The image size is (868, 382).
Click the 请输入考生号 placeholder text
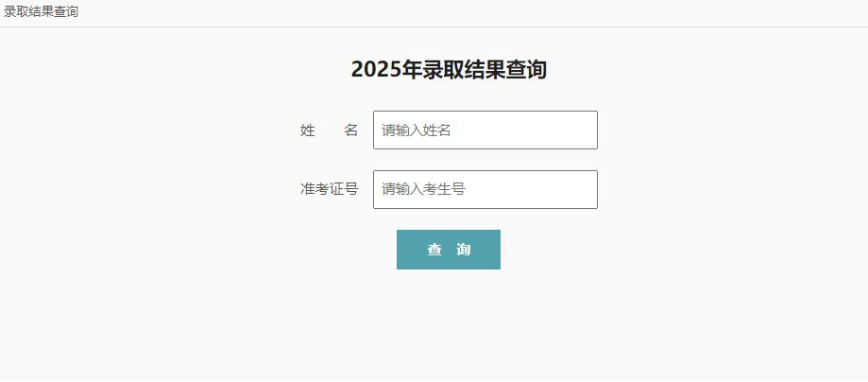(x=423, y=189)
